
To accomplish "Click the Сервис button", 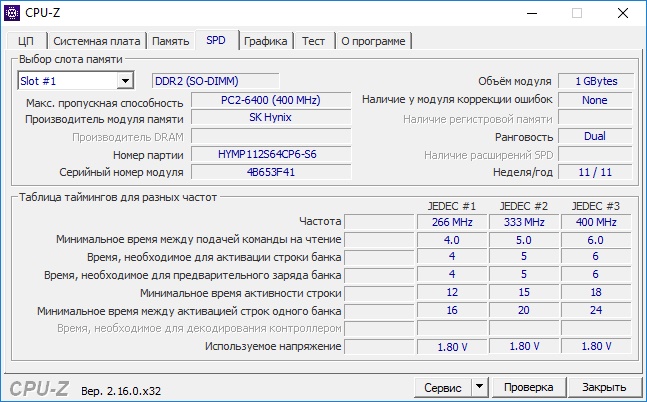I will (x=443, y=387).
